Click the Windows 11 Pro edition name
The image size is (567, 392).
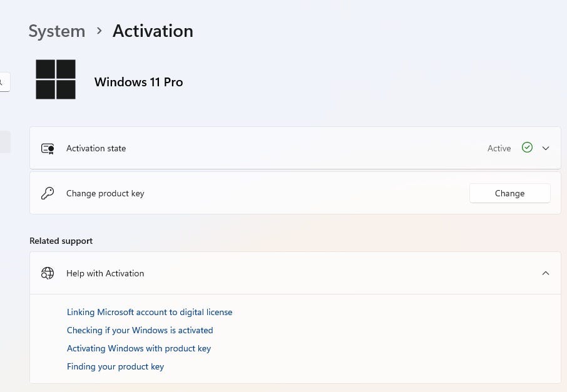pyautogui.click(x=138, y=82)
